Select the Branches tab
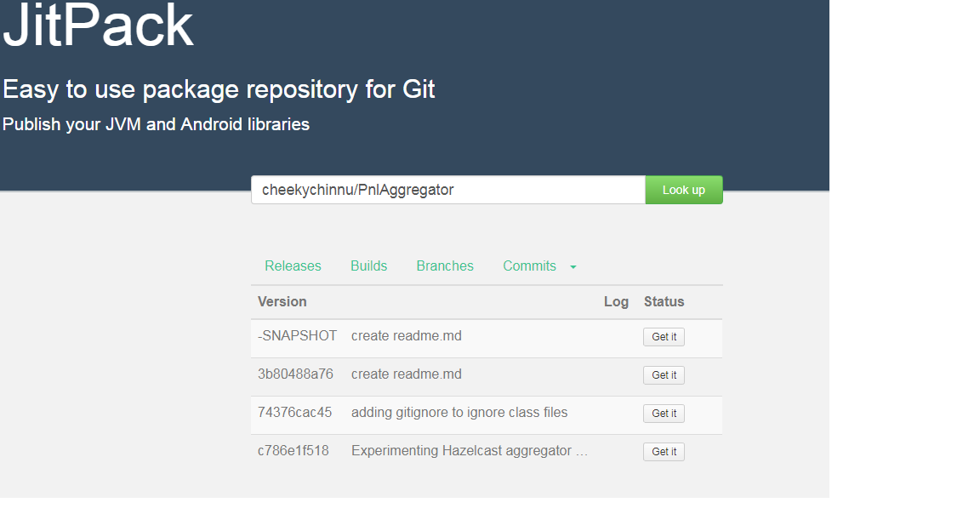The height and width of the screenshot is (514, 980). (444, 266)
